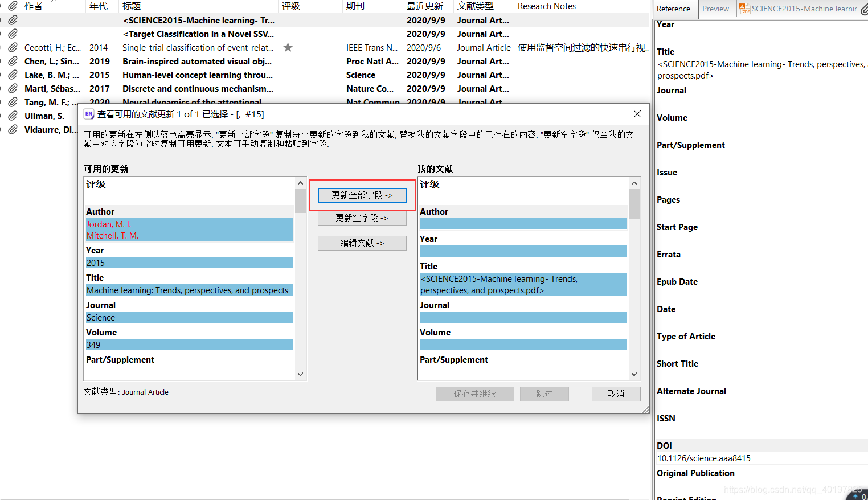
Task: Click the Author field with Jordan, M. I.
Action: [189, 229]
